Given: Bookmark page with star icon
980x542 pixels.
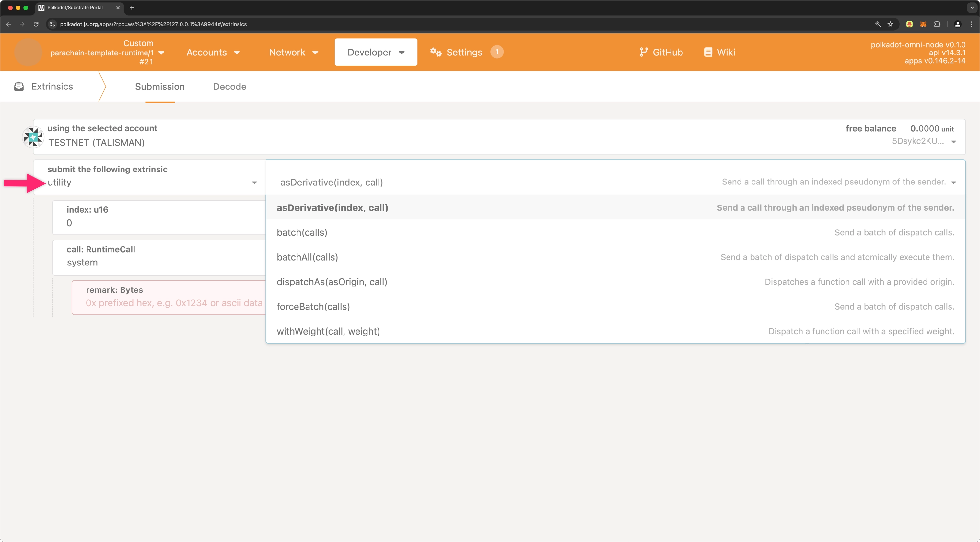Looking at the screenshot, I should (x=890, y=24).
